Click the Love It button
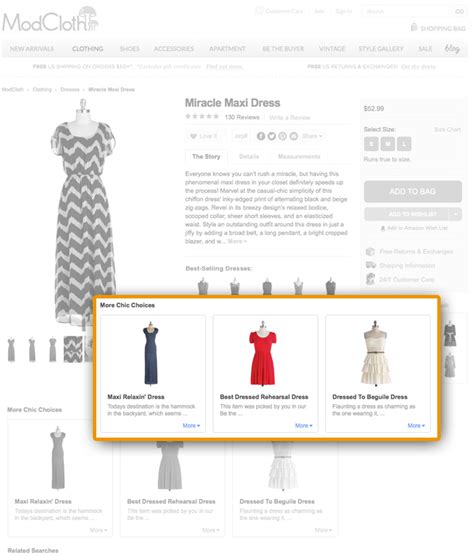Viewport: 474px width, 556px height. tap(204, 136)
